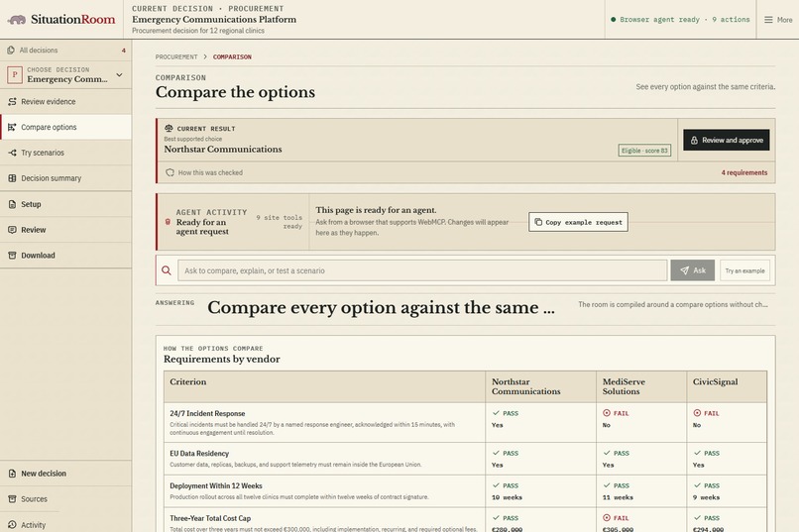This screenshot has width=799, height=532.
Task: Click FAIL icon in MediServe 24/7 Incident Response
Action: coord(607,413)
